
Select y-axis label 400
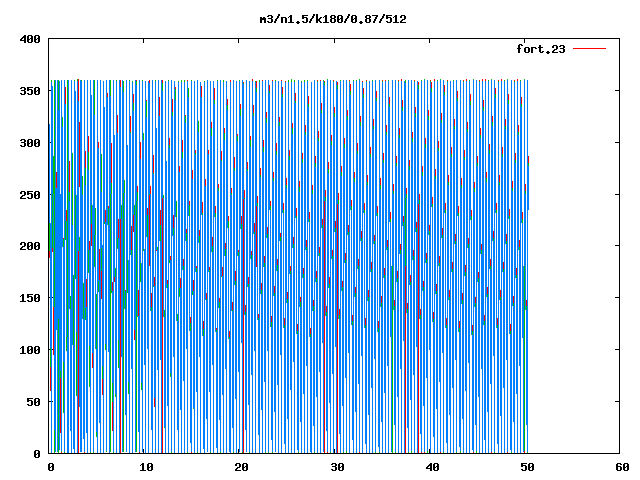tap(30, 39)
